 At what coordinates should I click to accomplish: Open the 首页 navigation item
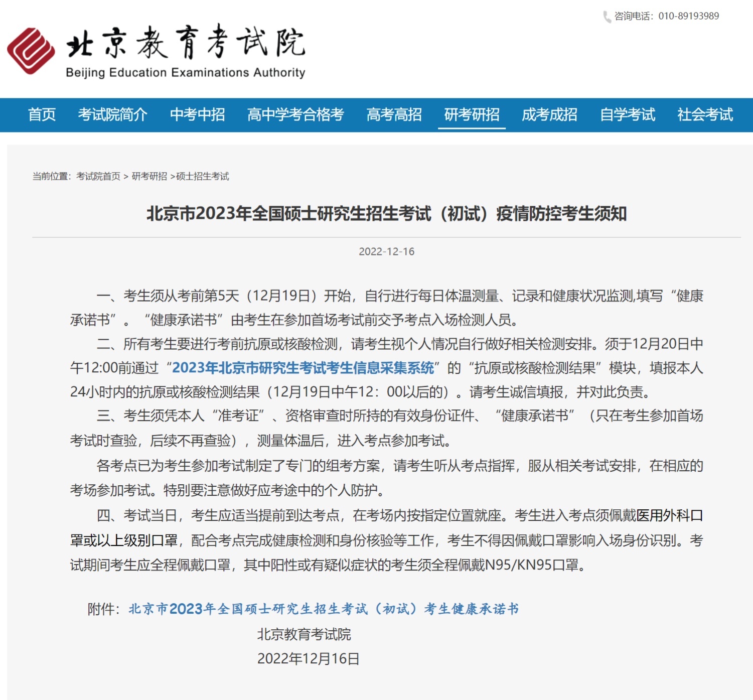pos(42,115)
